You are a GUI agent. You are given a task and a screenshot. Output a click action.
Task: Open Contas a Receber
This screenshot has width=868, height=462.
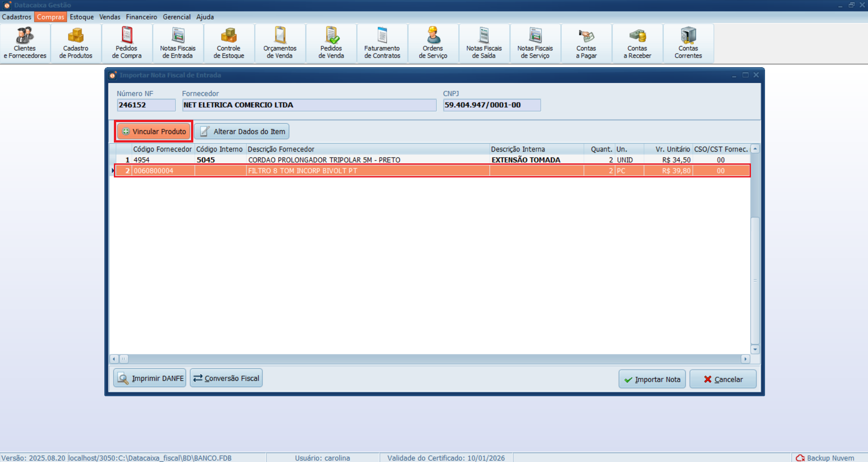pyautogui.click(x=637, y=43)
